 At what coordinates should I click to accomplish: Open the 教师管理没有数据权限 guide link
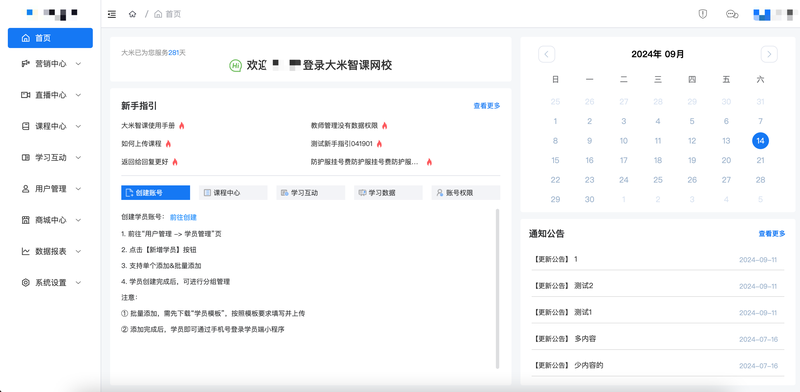pyautogui.click(x=344, y=126)
